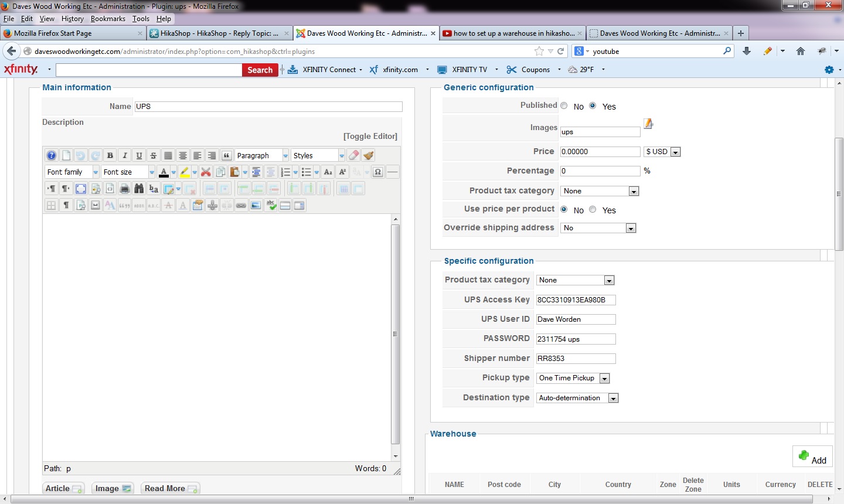Open the History menu
This screenshot has width=844, height=504.
pyautogui.click(x=72, y=19)
